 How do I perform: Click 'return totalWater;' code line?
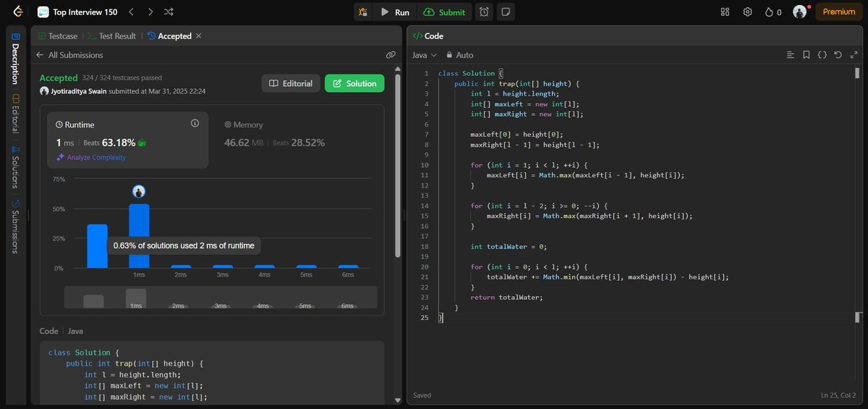coord(506,297)
